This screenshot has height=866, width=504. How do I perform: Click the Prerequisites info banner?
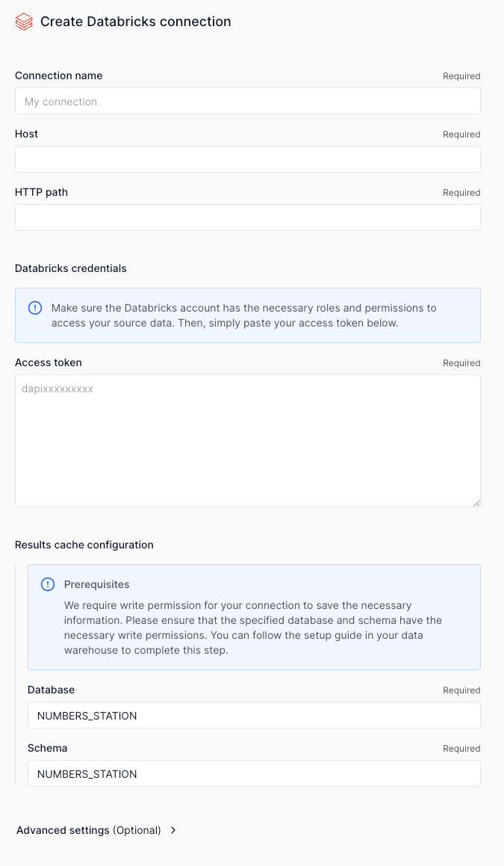[254, 617]
